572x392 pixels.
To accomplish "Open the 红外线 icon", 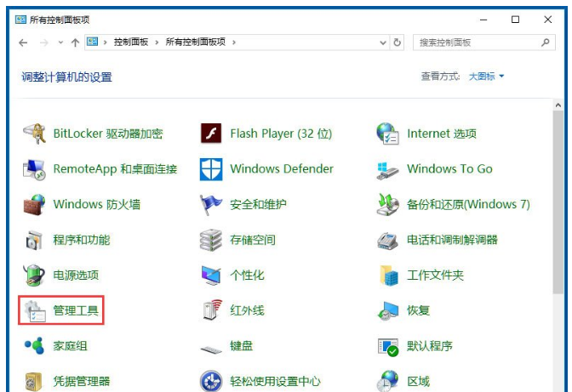I will [x=212, y=310].
